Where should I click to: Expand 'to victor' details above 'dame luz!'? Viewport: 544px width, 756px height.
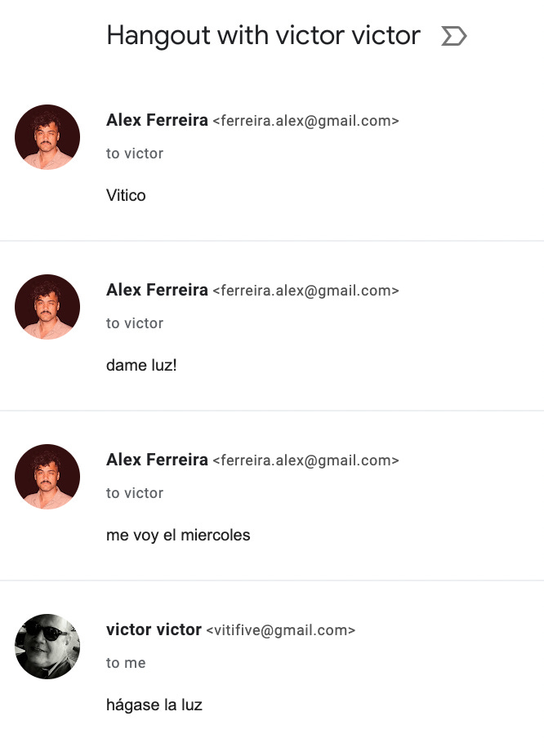[x=135, y=323]
